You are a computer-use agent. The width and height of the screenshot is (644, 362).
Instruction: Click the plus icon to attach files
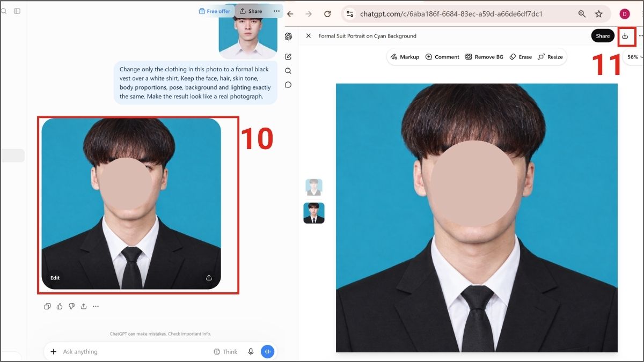54,352
